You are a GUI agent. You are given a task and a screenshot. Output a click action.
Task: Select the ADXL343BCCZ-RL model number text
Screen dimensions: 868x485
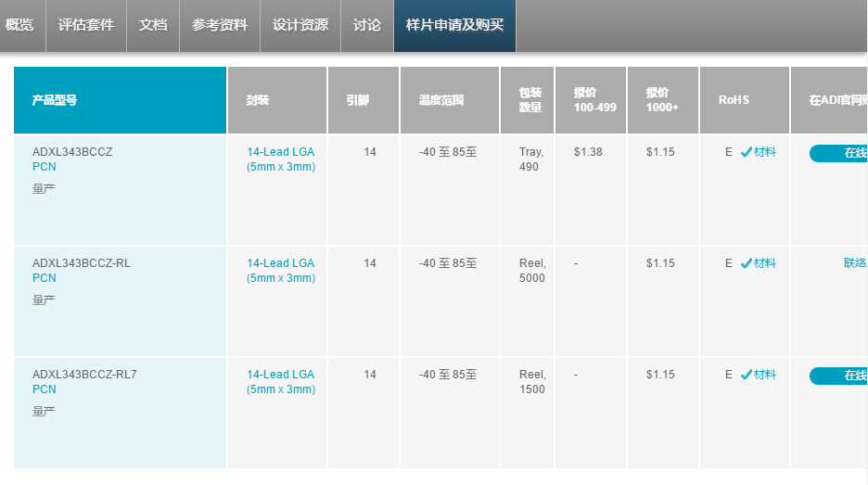click(x=82, y=263)
